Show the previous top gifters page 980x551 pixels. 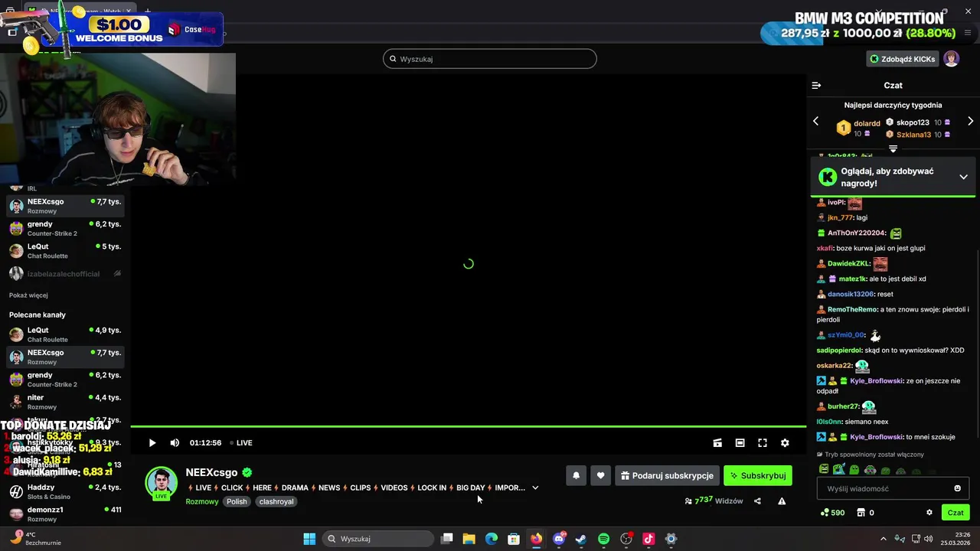pos(815,122)
